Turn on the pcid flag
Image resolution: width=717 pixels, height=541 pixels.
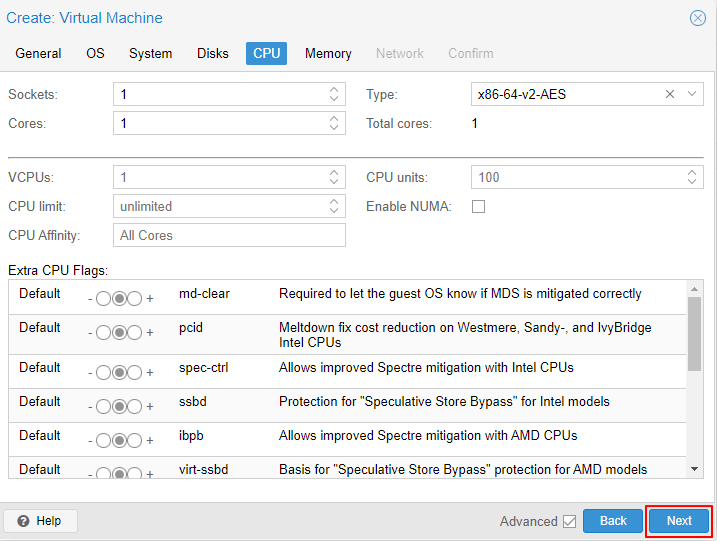pos(134,332)
